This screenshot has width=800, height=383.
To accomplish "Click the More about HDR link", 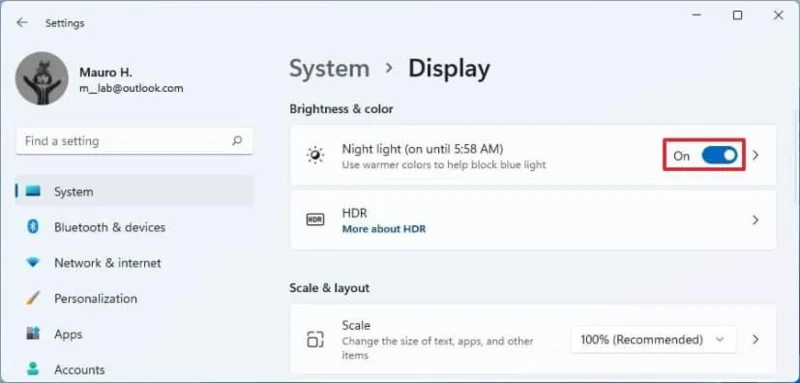I will (x=384, y=229).
